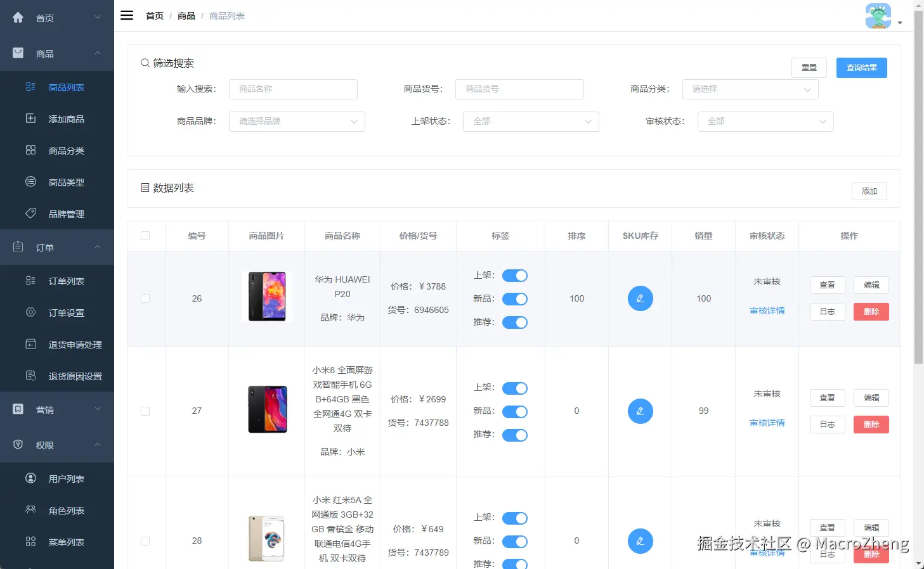
Task: Click the 退货申请处理 icon
Action: click(x=30, y=344)
